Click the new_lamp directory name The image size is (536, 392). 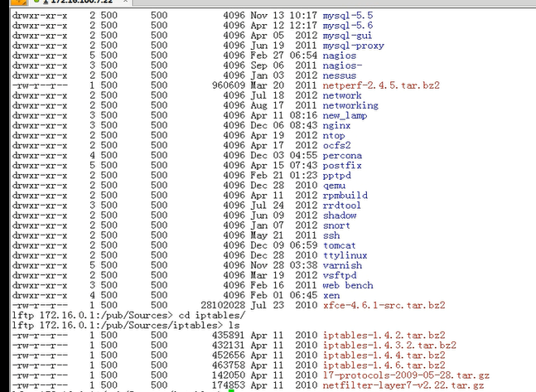[345, 115]
